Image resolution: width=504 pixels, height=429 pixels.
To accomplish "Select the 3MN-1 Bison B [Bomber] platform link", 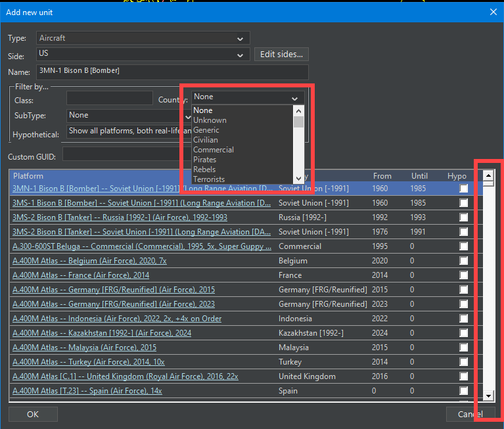I will pos(143,189).
